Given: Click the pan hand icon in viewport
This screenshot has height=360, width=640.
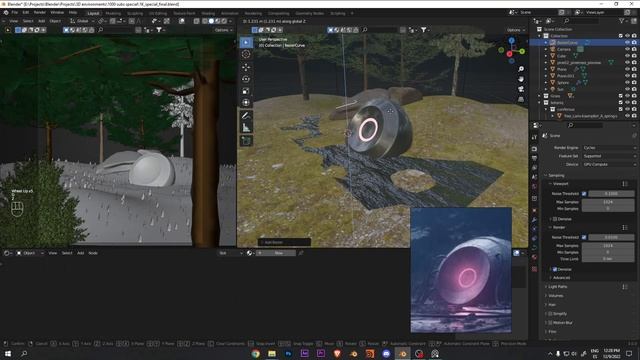Looking at the screenshot, I should [521, 79].
